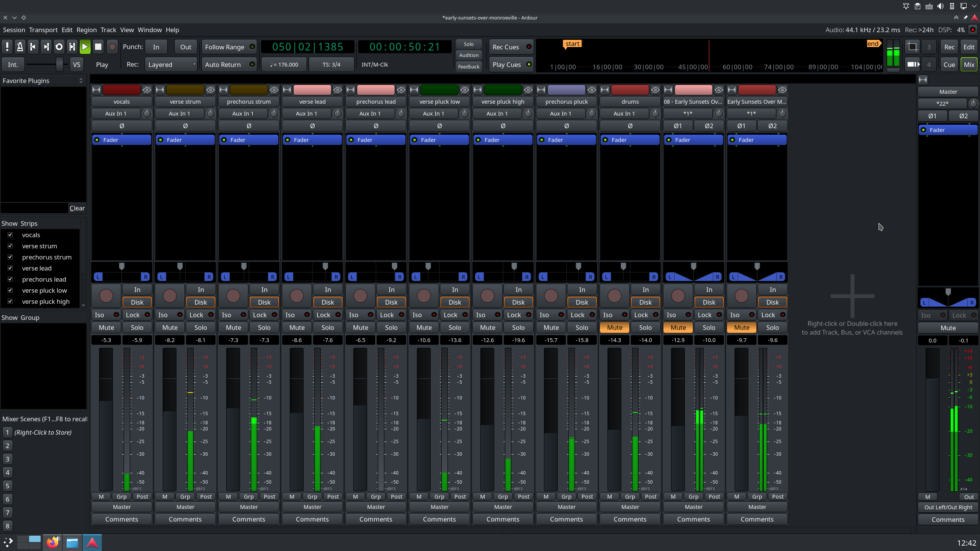Toggle Auto Return button
Screen dimensions: 980x551
click(229, 65)
